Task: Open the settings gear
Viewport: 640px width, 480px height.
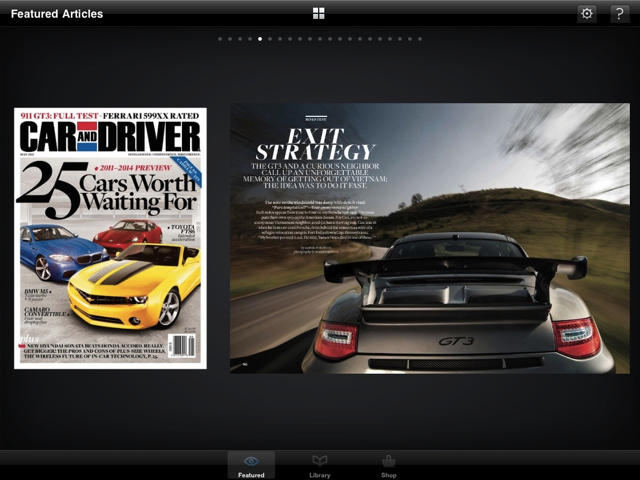Action: point(587,13)
